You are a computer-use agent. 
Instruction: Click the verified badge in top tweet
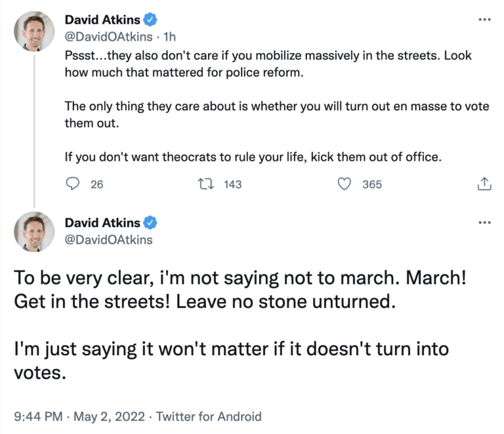[150, 20]
